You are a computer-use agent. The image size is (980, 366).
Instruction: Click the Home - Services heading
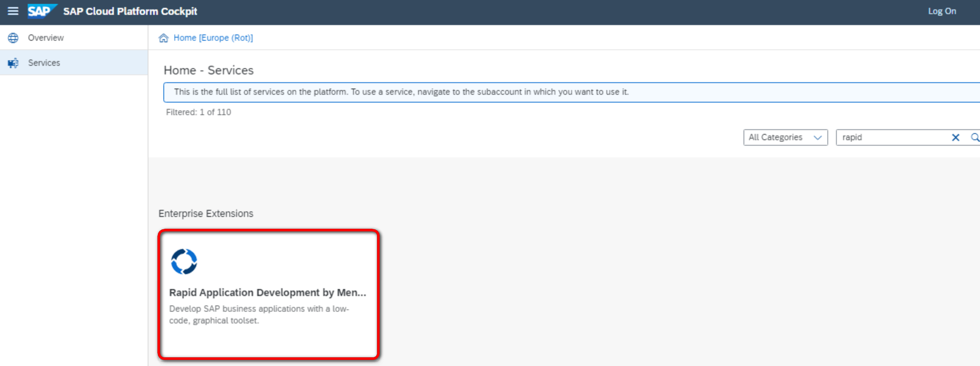click(209, 70)
